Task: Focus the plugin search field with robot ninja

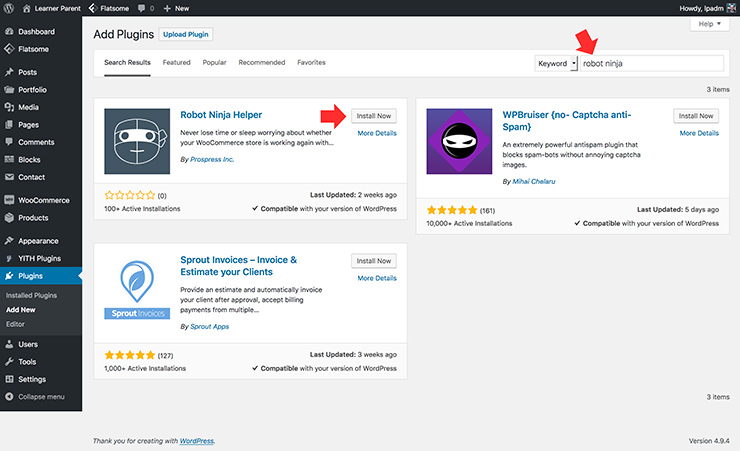Action: coord(651,63)
